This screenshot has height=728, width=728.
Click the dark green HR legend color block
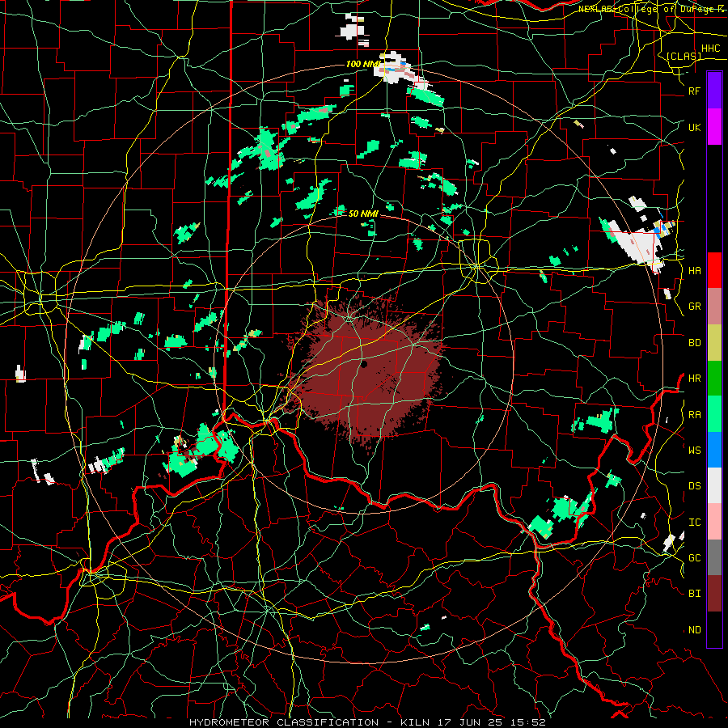click(x=714, y=378)
